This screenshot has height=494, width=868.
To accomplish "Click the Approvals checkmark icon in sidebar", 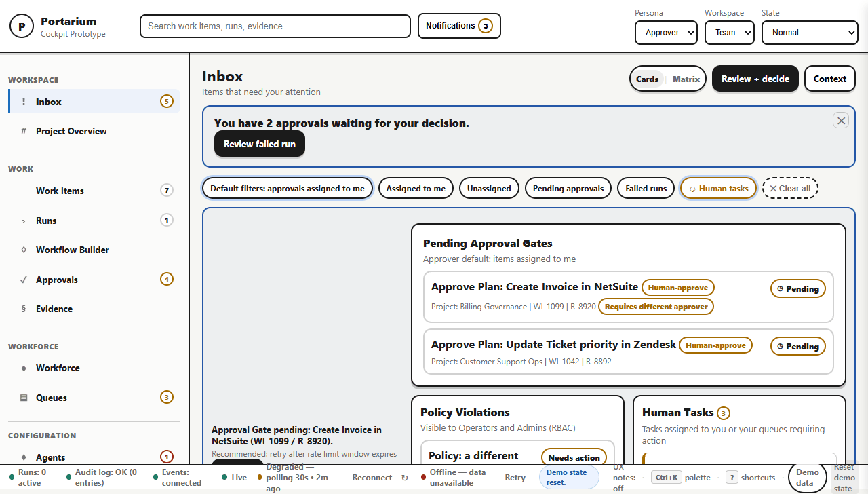I will point(24,280).
